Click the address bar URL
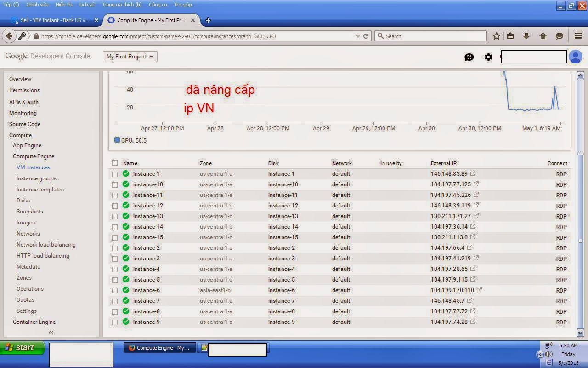This screenshot has width=588, height=368. 158,36
